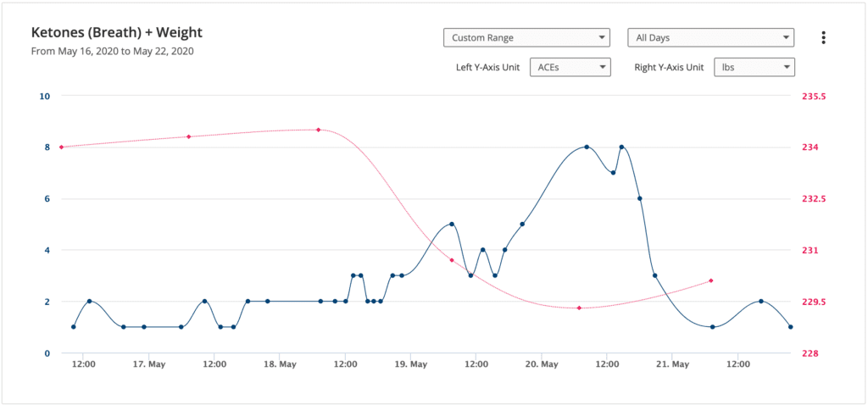
Task: Change Left Y-Axis Unit from ACEs
Action: (x=570, y=67)
